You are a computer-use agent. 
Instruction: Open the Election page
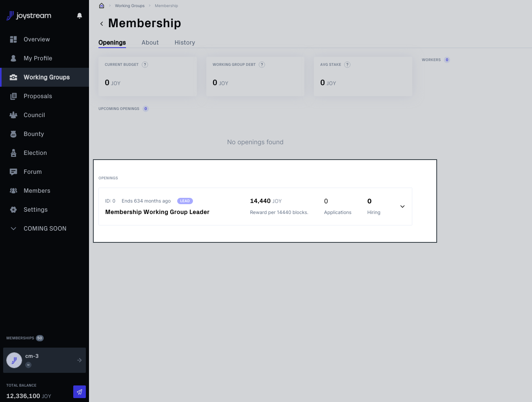35,153
